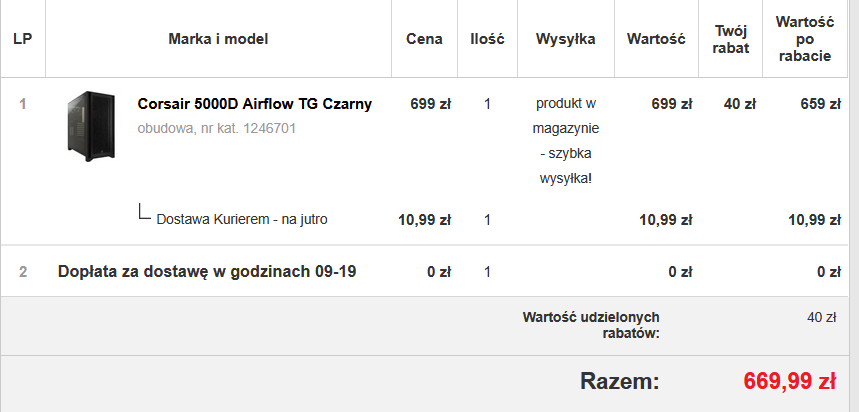Click the 699 zł product price
Image resolution: width=859 pixels, height=412 pixels.
(x=430, y=104)
